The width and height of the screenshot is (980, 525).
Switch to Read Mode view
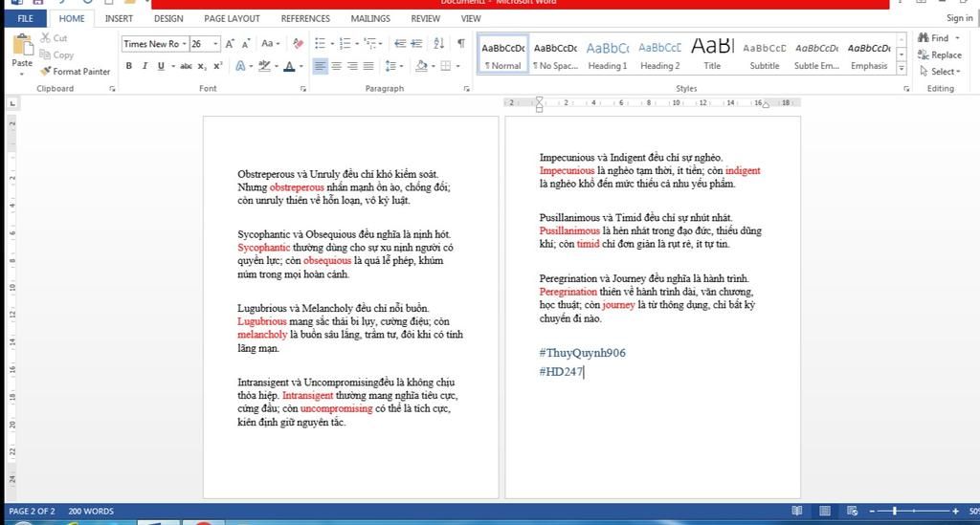click(x=797, y=511)
